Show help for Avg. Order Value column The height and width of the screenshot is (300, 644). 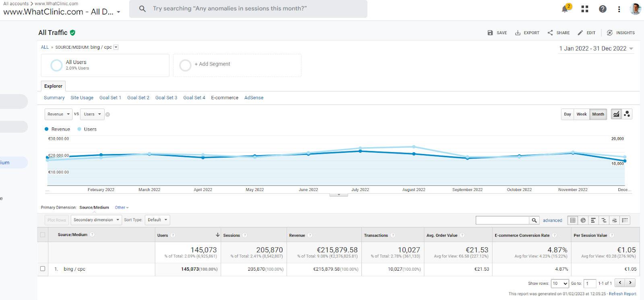coord(462,235)
